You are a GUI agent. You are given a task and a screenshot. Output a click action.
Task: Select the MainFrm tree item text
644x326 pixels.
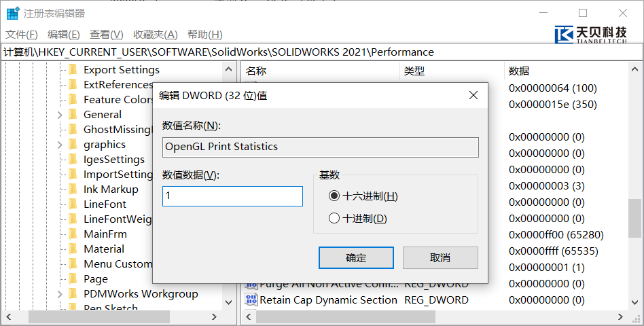(105, 234)
